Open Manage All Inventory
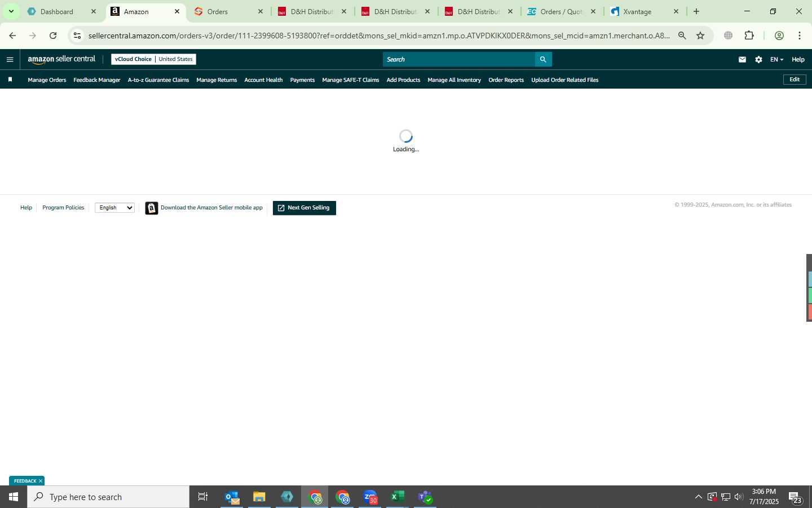Viewport: 812px width, 508px height. tap(454, 80)
